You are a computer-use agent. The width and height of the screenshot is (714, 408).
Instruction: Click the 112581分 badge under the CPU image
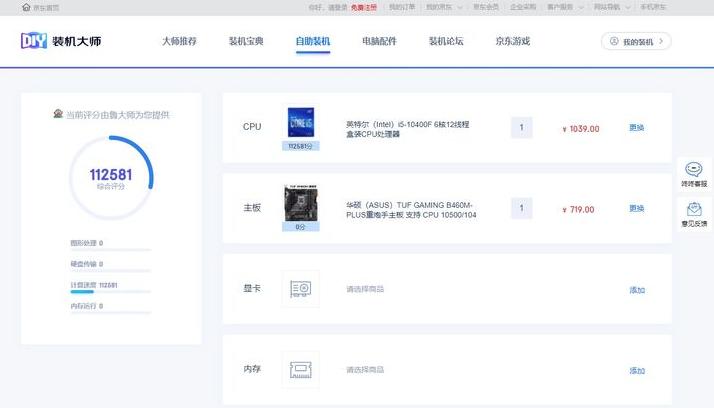301,146
